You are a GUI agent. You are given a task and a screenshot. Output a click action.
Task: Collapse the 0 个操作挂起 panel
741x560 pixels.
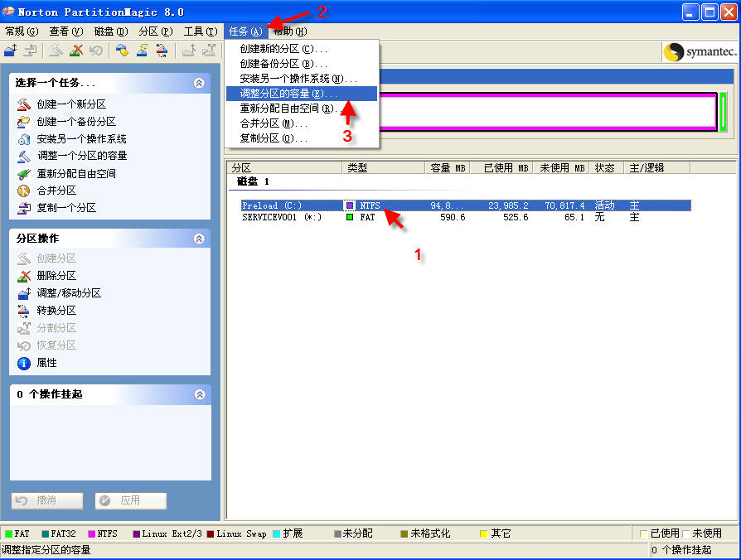[200, 395]
